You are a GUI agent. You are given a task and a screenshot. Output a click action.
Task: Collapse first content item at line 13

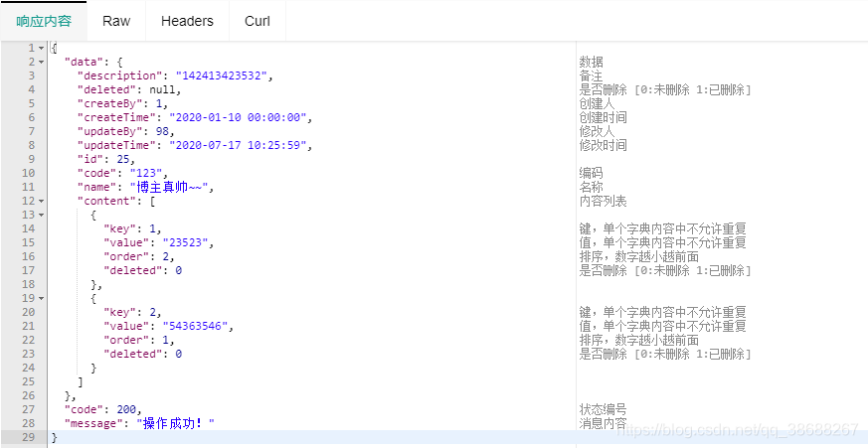pos(41,215)
